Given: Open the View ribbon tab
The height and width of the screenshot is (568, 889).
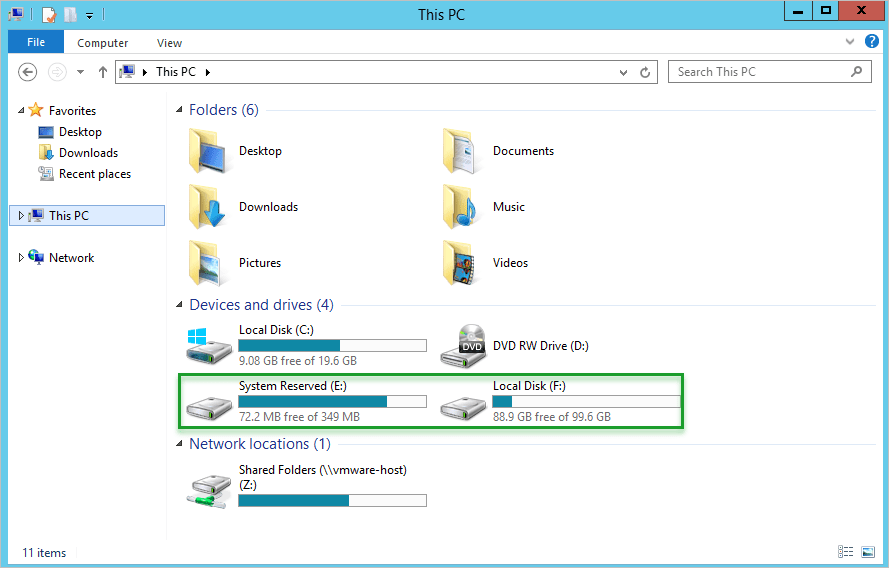Looking at the screenshot, I should [169, 43].
